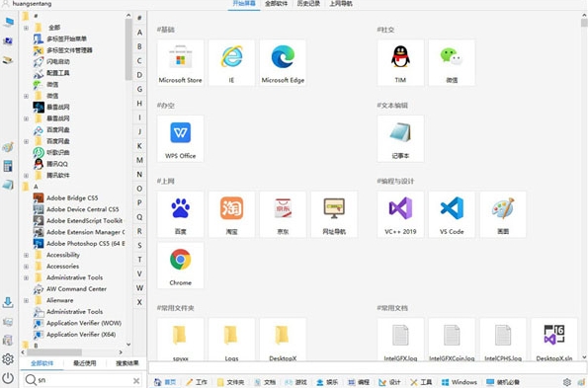Image resolution: width=588 pixels, height=388 pixels.
Task: Jump to letter S in index
Action: tap(139, 245)
